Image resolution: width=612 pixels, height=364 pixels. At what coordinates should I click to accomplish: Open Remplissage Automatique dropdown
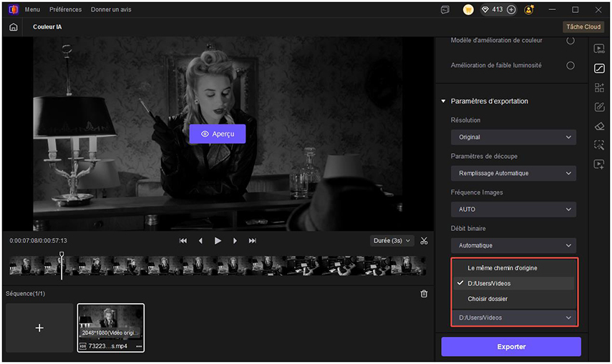513,173
